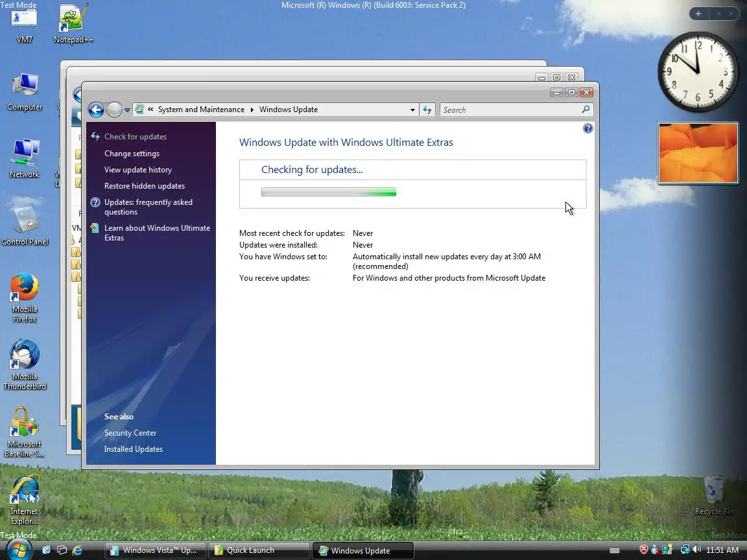Open the Start menu orb
This screenshot has height=560, width=747.
[18, 550]
